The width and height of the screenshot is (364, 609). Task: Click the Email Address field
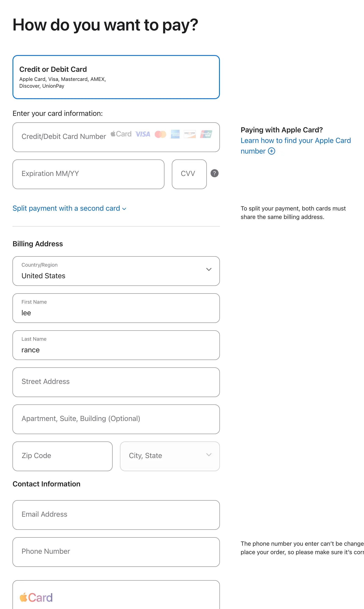click(x=116, y=515)
